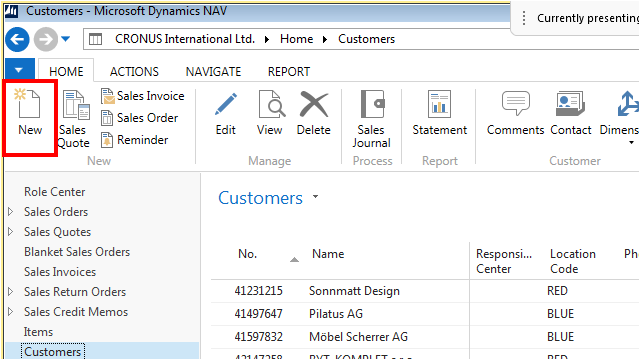
Task: Expand the Sales Return Orders node
Action: (11, 291)
